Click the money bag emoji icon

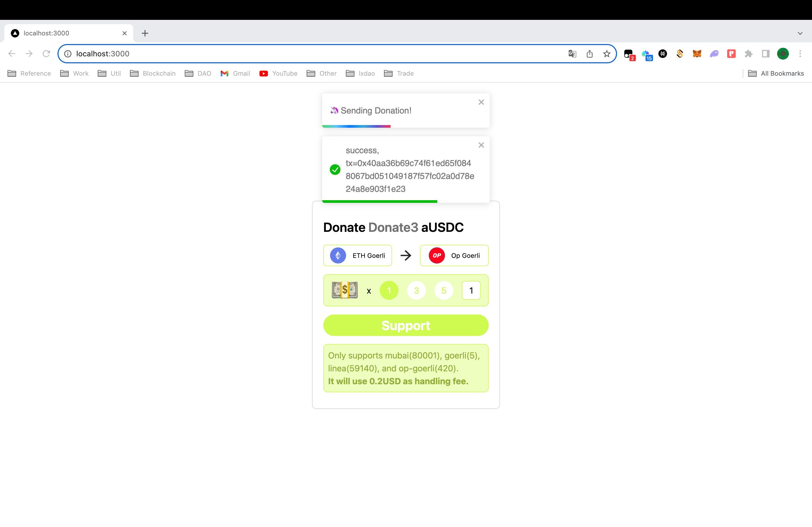point(346,290)
